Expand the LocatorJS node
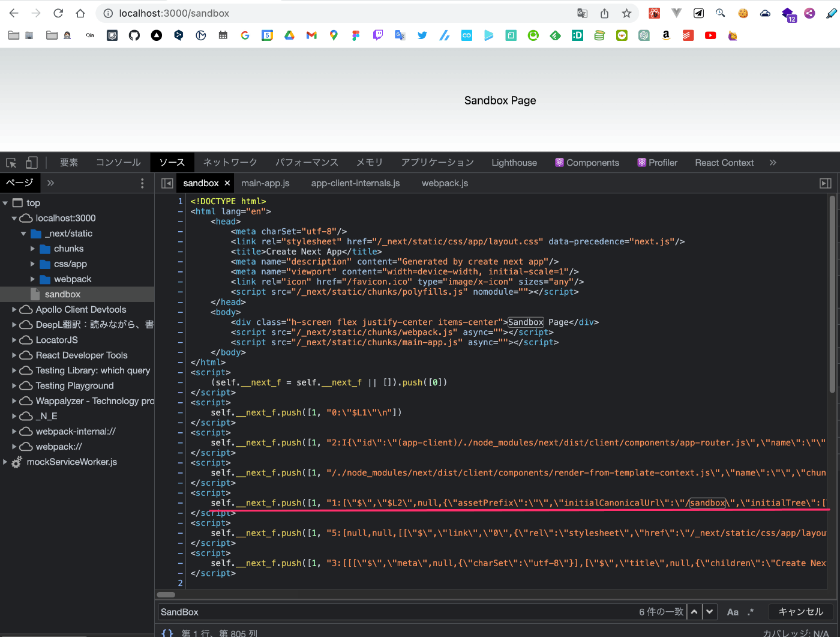The image size is (840, 637). (14, 340)
